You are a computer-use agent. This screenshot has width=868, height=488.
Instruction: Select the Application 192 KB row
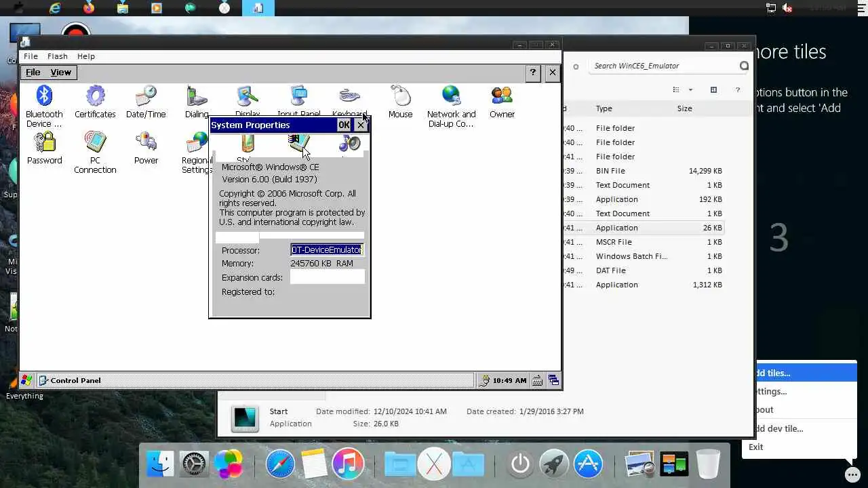[643, 199]
